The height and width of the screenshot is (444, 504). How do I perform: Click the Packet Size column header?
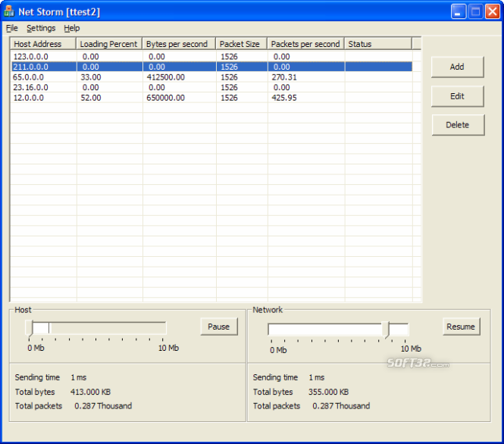point(242,44)
